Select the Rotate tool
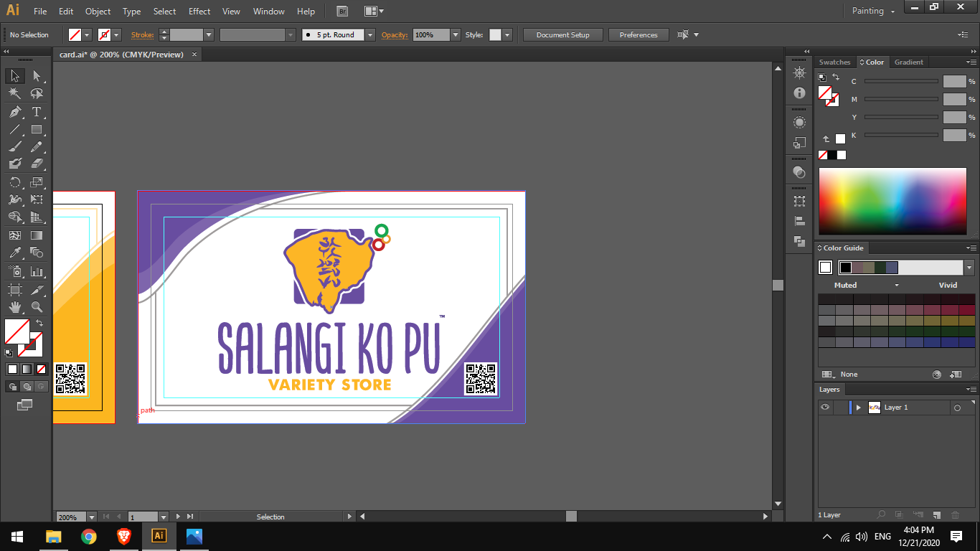 (14, 182)
